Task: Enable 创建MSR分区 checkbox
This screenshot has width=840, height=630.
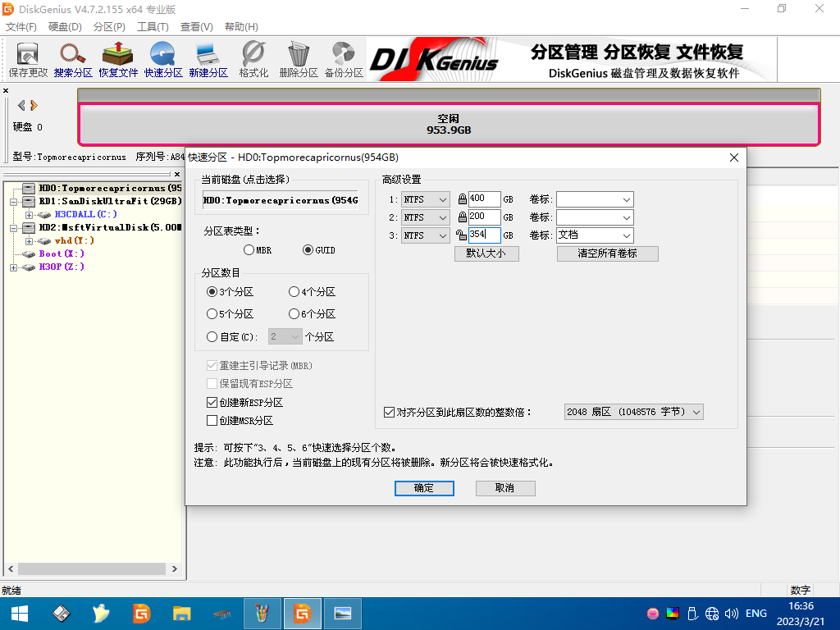Action: pos(212,421)
